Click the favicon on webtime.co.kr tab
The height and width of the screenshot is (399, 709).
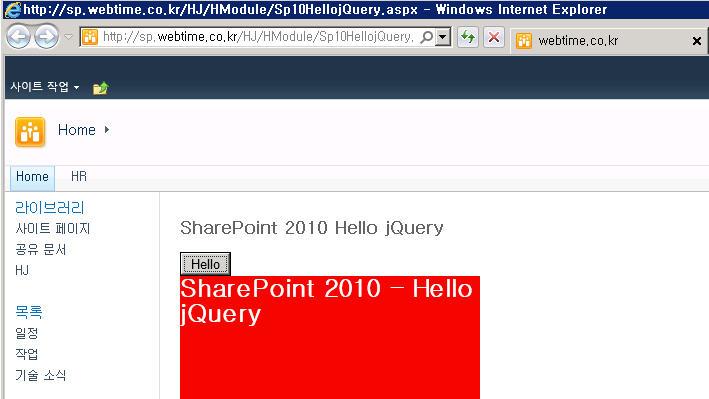(524, 41)
